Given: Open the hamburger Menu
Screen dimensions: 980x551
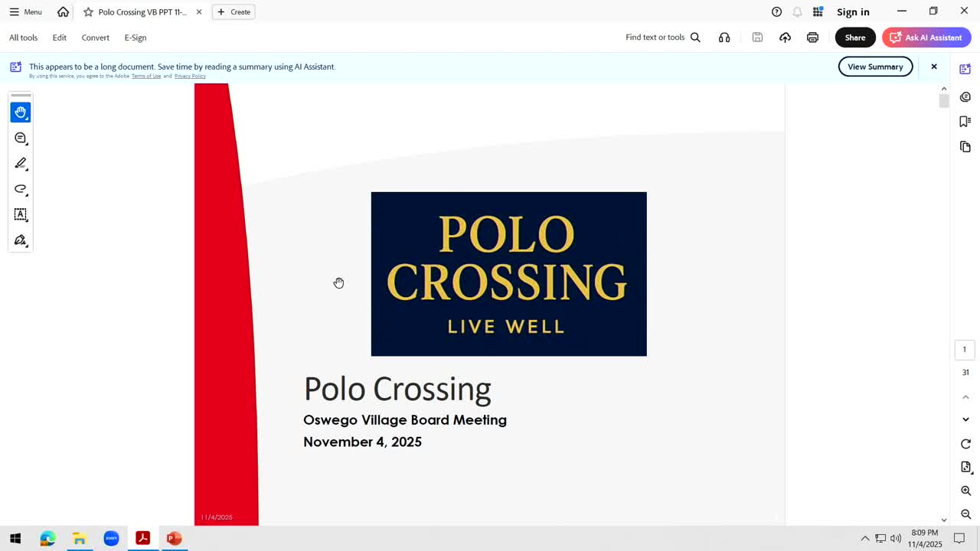Looking at the screenshot, I should (x=25, y=11).
